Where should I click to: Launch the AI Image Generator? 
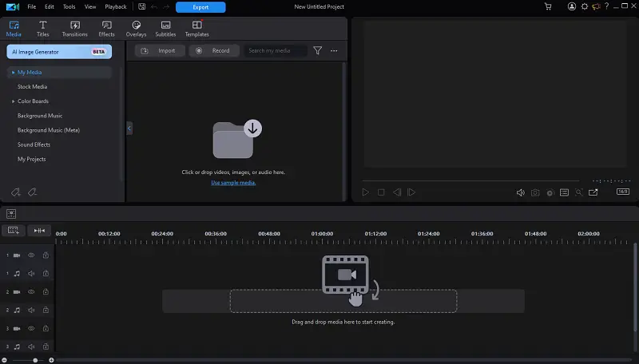(x=59, y=52)
